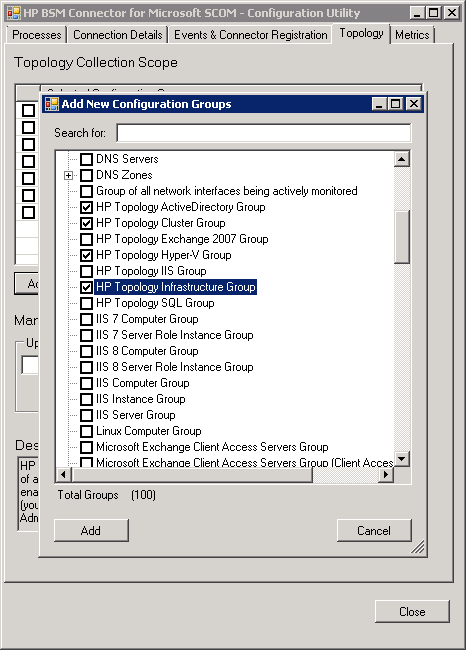Uncheck HP Topology ActiveDirectory Group
The height and width of the screenshot is (650, 466).
[86, 207]
